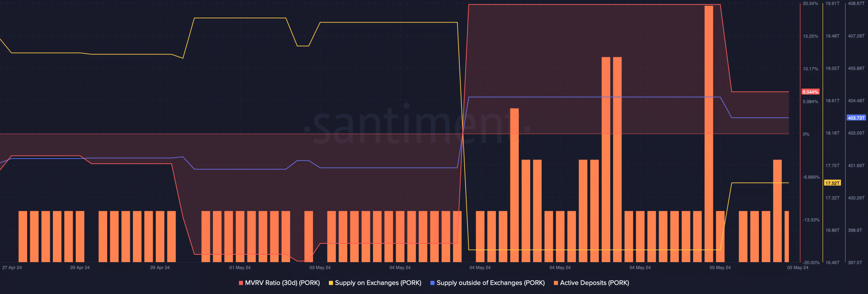This screenshot has height=294, width=868.
Task: Click the 03 May 24 date label
Action: (x=320, y=268)
